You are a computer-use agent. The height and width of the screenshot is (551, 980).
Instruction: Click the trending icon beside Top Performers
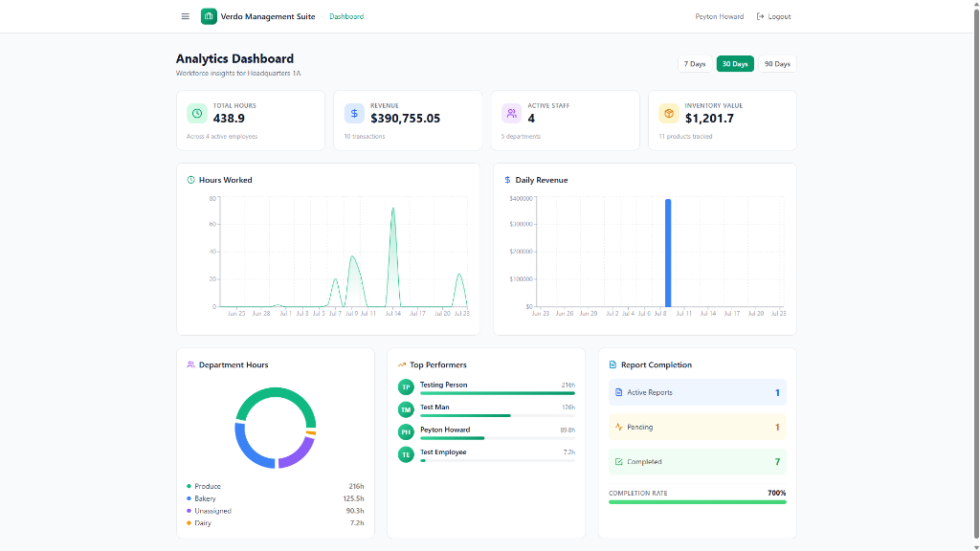click(x=402, y=364)
